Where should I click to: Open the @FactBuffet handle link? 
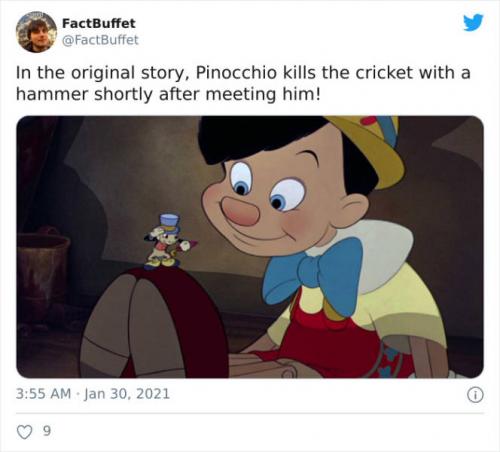(100, 40)
